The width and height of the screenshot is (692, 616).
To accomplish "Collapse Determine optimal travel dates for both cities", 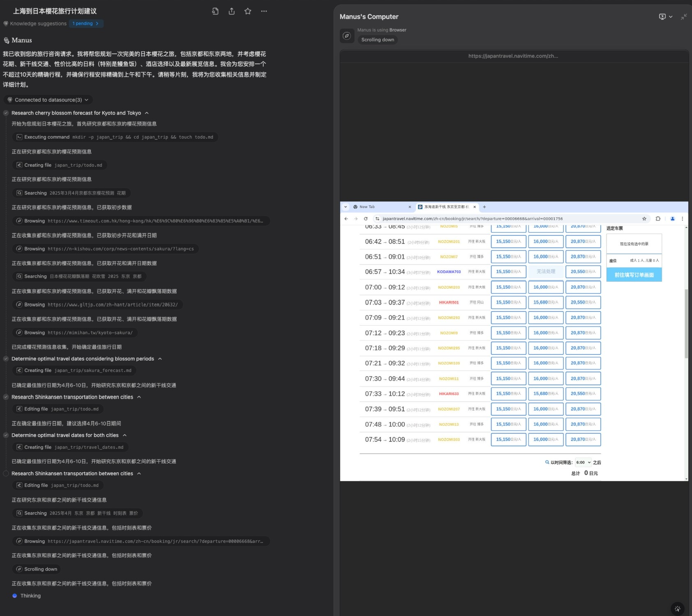I will (125, 435).
